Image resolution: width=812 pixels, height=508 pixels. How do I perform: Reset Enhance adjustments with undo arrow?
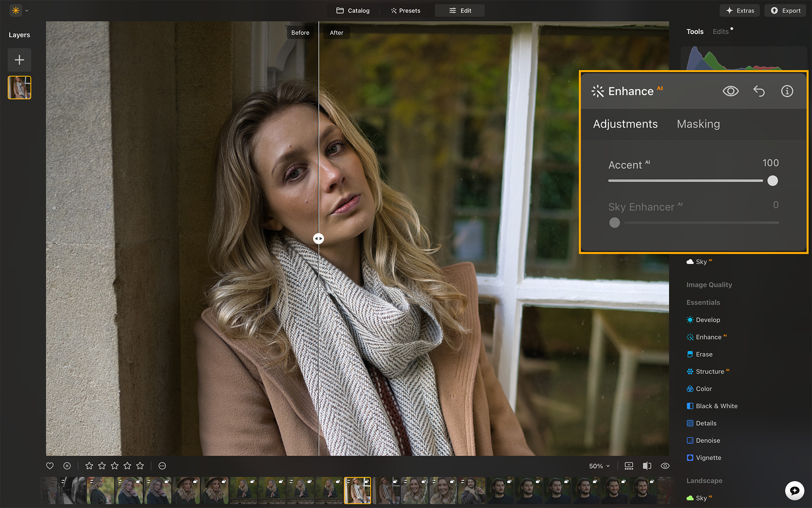[x=759, y=91]
